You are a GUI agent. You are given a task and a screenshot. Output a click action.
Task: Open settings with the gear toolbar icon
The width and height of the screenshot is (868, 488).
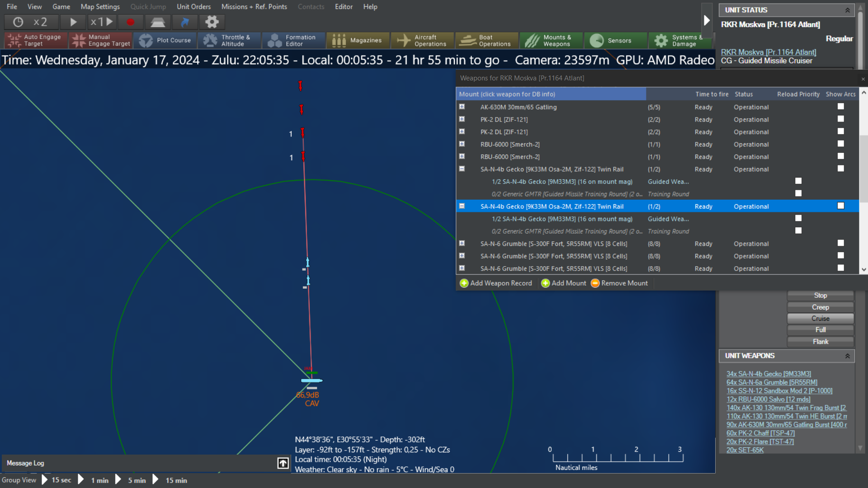pyautogui.click(x=212, y=22)
